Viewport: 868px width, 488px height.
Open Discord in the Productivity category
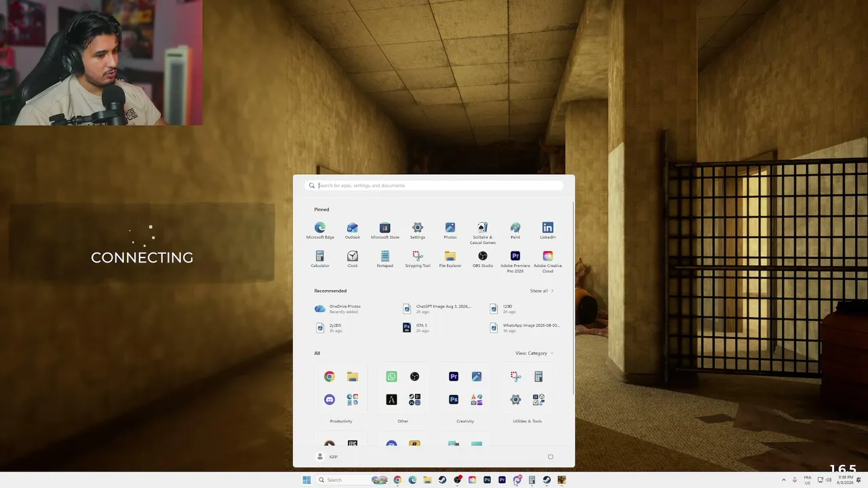coord(330,400)
